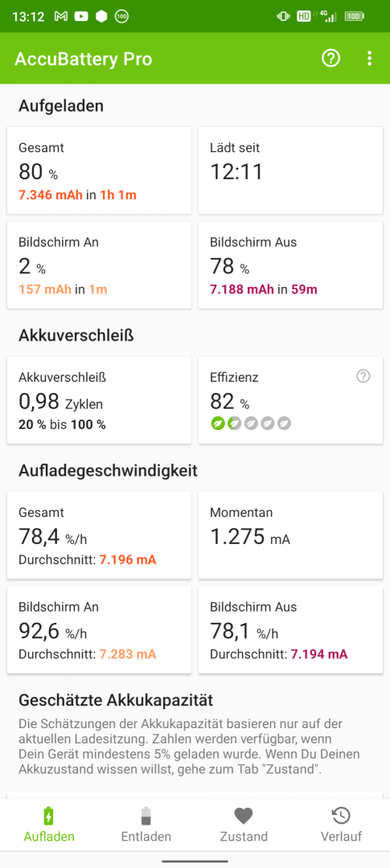Tap the battery indicator in the status bar
390x868 pixels.
tap(355, 17)
